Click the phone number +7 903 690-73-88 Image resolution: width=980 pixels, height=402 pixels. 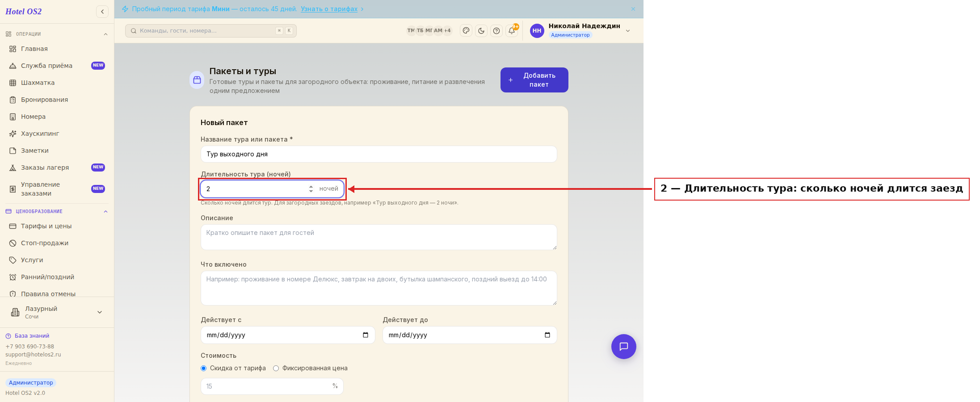tap(29, 347)
